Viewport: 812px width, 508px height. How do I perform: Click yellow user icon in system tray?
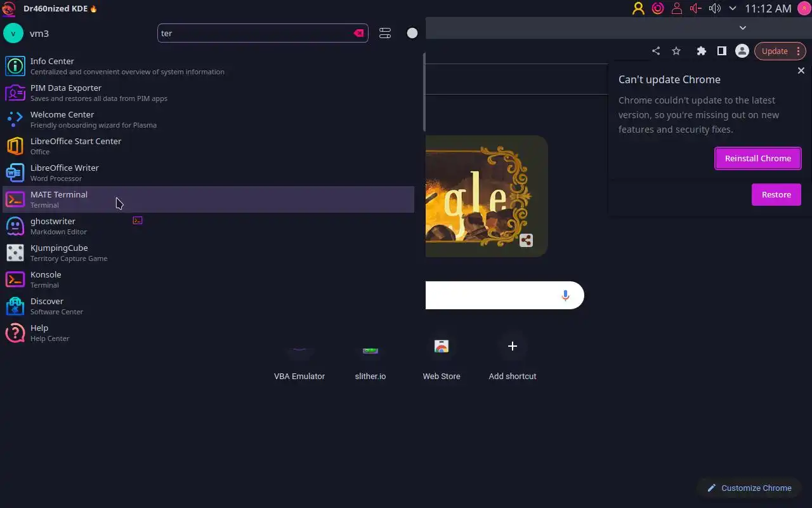pos(638,8)
